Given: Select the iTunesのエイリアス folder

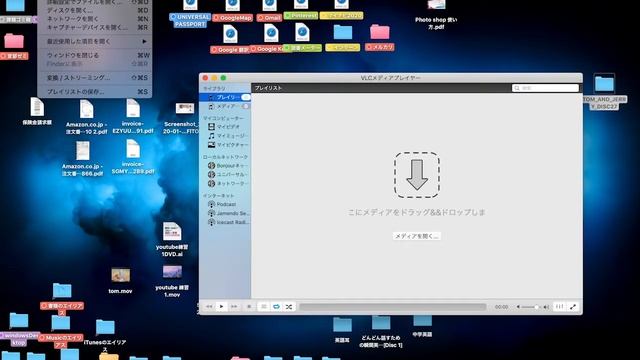Looking at the screenshot, I should (105, 336).
